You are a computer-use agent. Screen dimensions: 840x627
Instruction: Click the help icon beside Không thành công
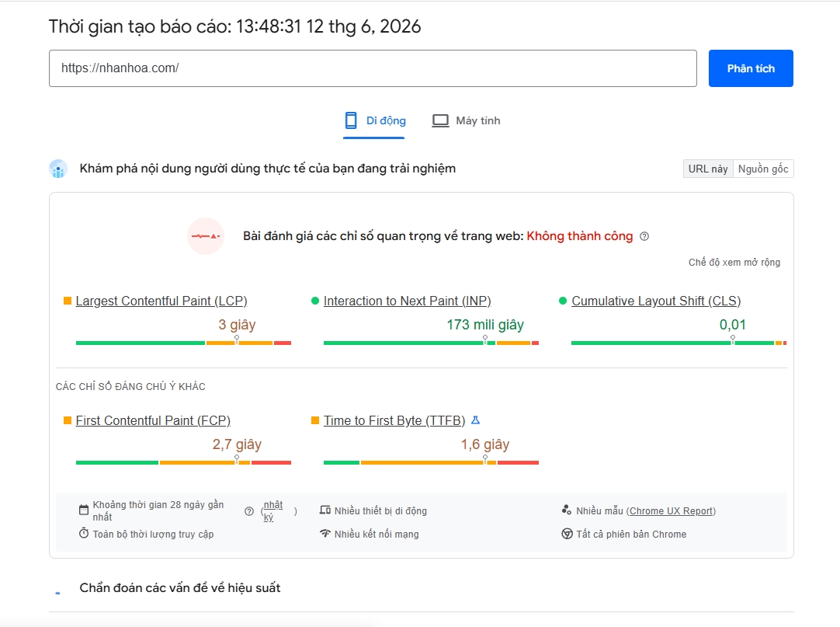(644, 236)
